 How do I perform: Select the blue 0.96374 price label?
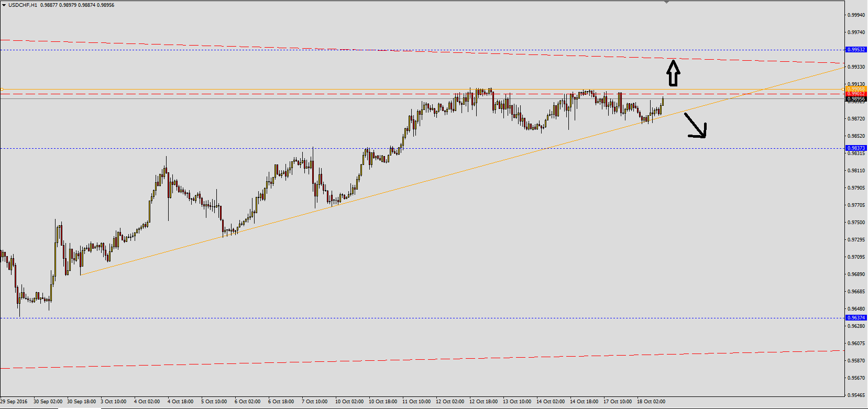[x=856, y=318]
